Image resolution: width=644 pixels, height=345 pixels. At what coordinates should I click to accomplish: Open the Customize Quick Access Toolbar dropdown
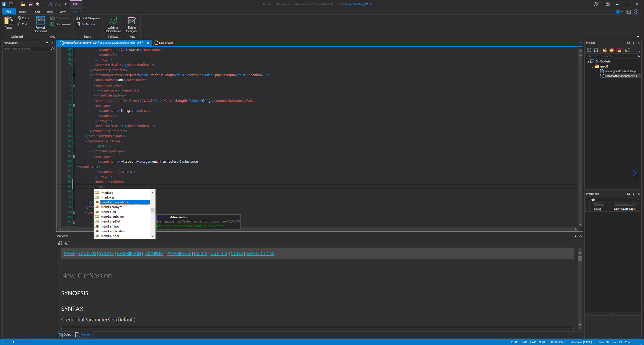(x=65, y=4)
